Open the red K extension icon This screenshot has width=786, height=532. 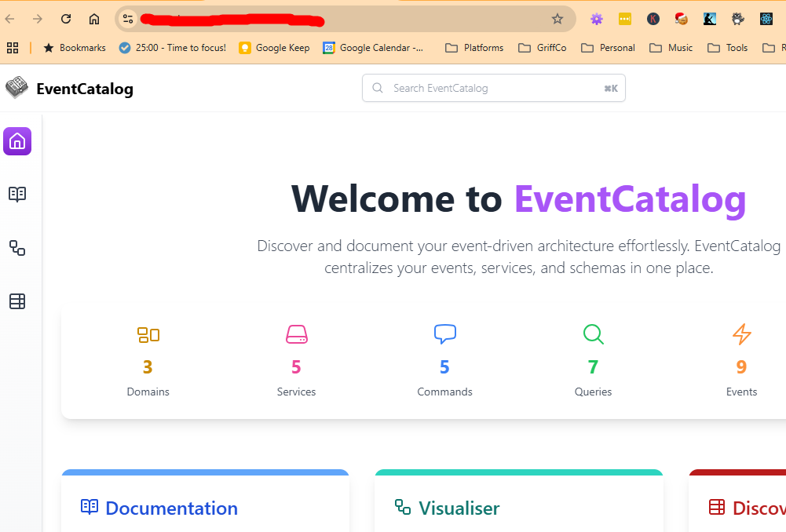(x=653, y=19)
